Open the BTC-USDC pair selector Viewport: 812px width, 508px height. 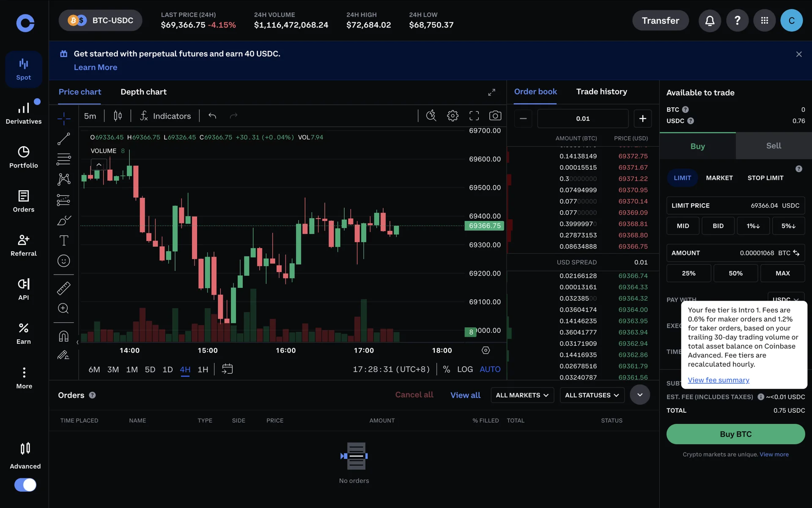click(x=101, y=20)
